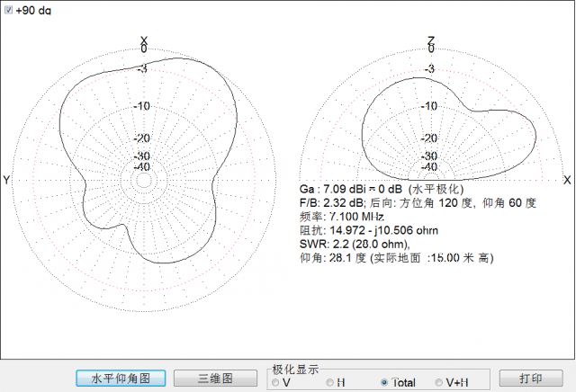
Task: Click the 水平仰角图 button
Action: (x=121, y=378)
